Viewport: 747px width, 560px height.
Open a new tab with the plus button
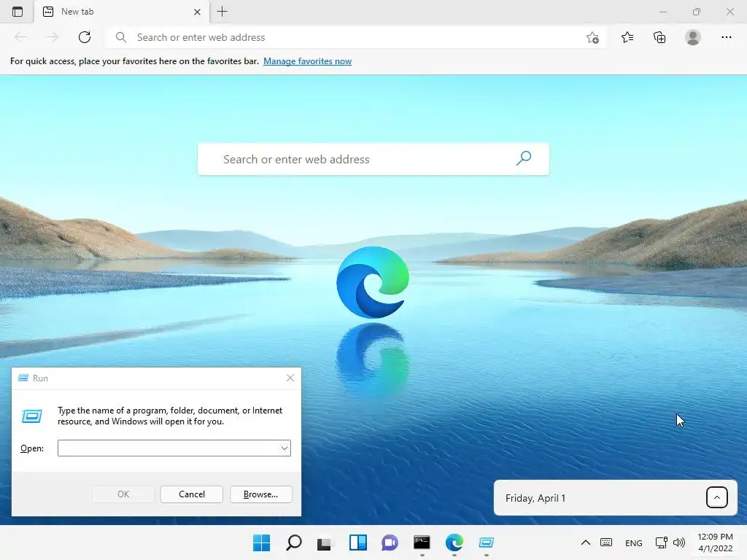(x=222, y=12)
